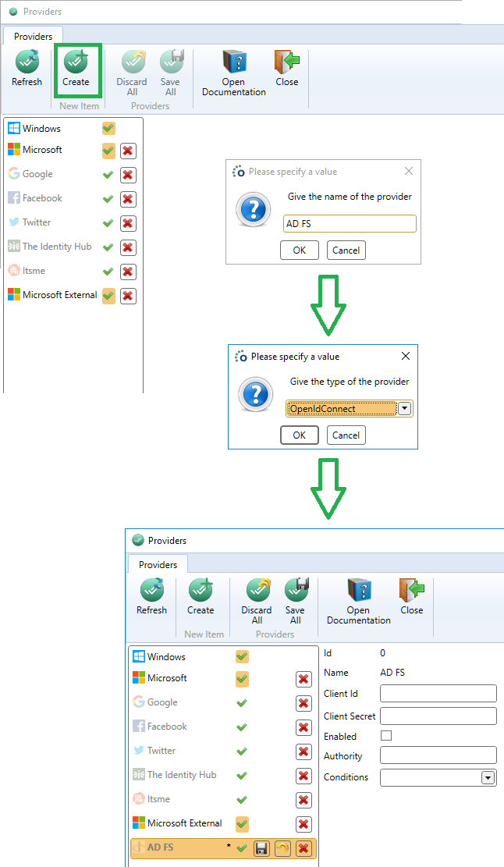Delete Microsoft External provider in top list
504x867 pixels.
tap(128, 296)
